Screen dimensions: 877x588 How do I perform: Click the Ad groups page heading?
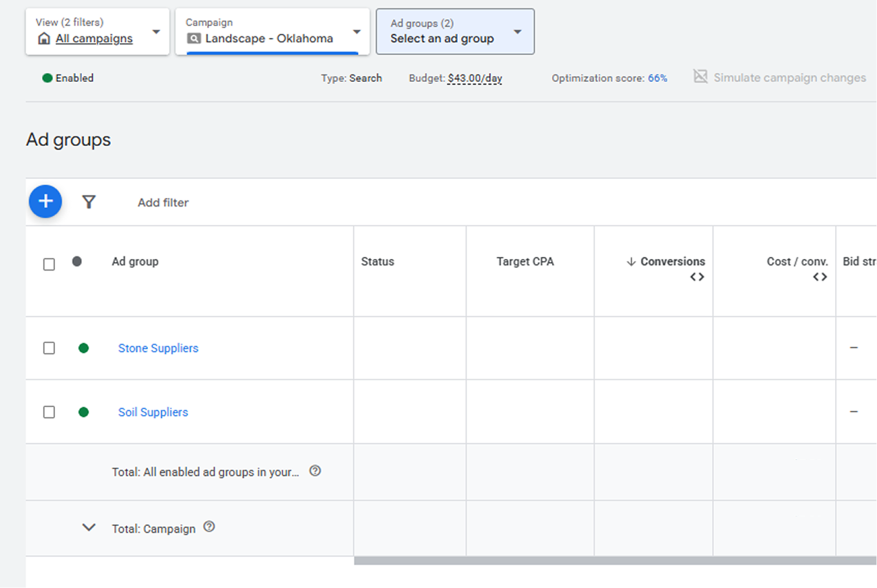click(68, 140)
